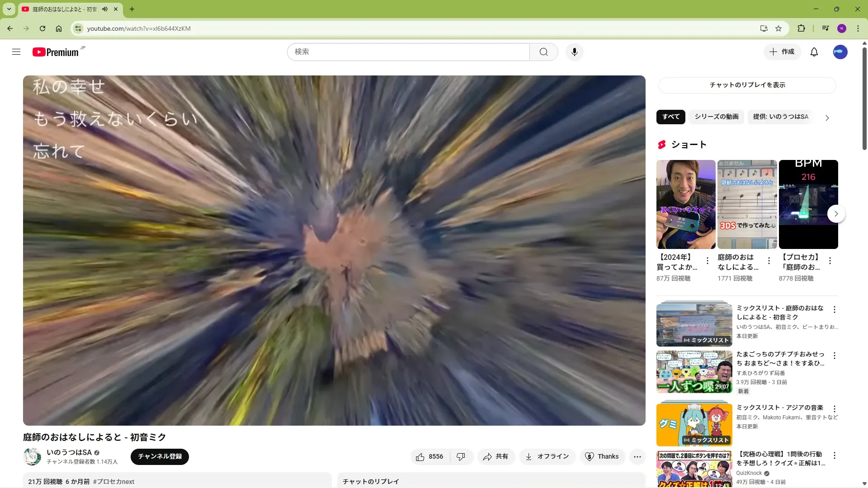Mute the tab via speaker icon
The width and height of the screenshot is (868, 488).
[x=105, y=9]
